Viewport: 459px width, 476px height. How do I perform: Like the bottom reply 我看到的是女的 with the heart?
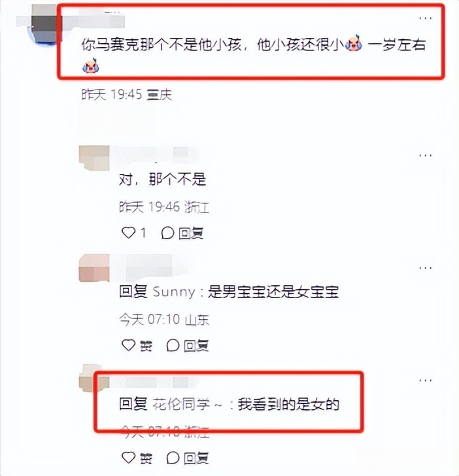pyautogui.click(x=128, y=458)
